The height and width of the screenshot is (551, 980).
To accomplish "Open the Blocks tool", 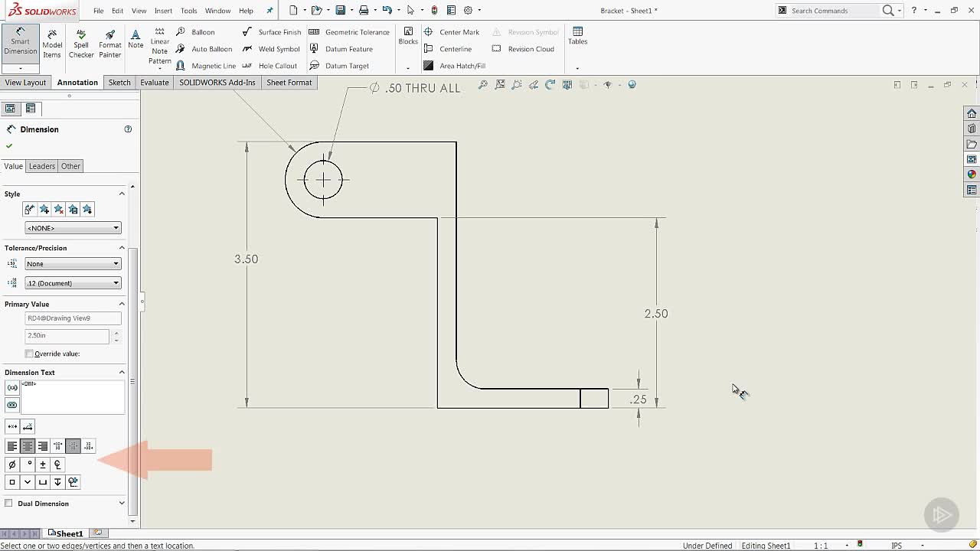I will 408,36.
